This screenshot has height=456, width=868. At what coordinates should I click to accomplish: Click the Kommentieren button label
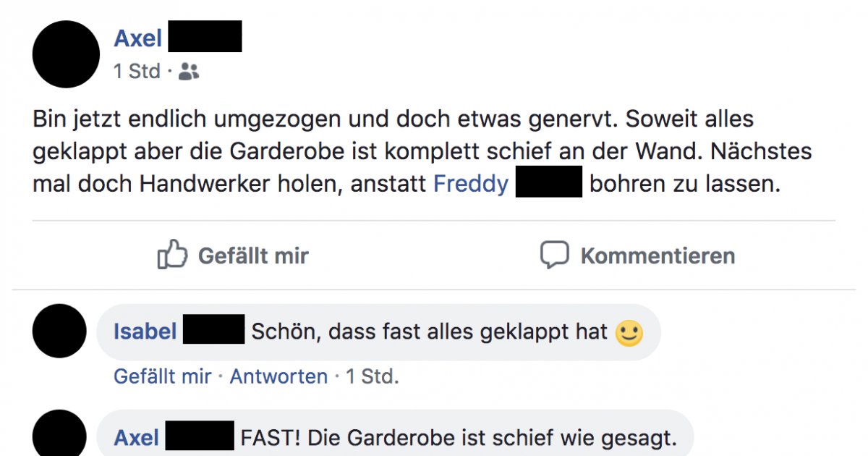(x=658, y=256)
